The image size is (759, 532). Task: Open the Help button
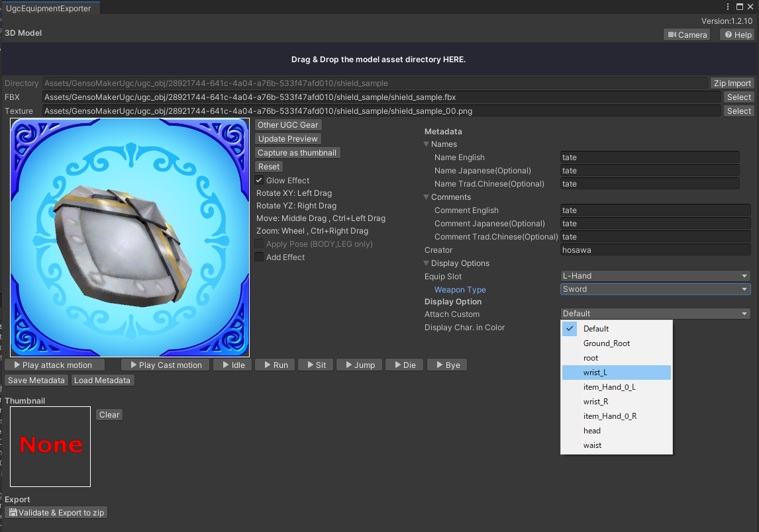pyautogui.click(x=738, y=35)
